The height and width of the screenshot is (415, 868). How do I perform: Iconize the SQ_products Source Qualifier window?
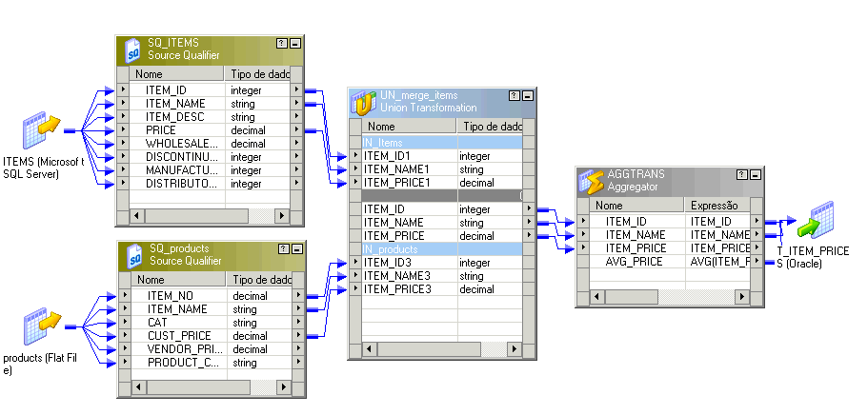point(297,249)
